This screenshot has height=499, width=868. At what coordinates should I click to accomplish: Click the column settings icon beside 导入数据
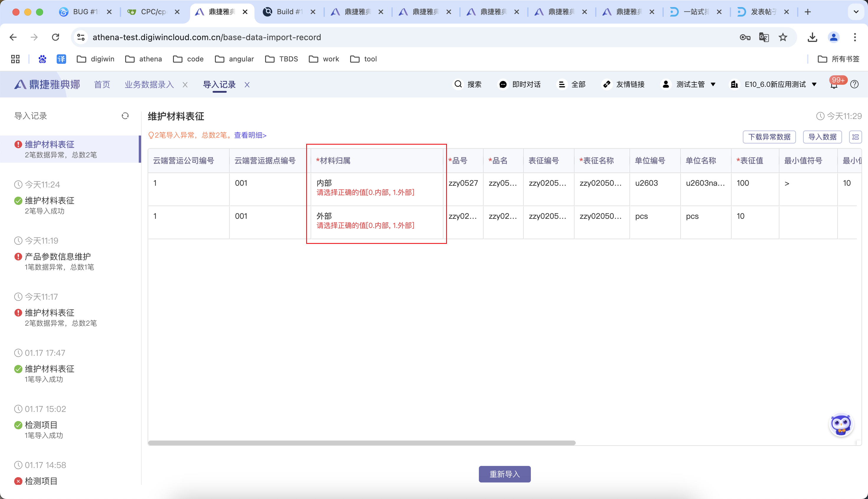pyautogui.click(x=855, y=137)
